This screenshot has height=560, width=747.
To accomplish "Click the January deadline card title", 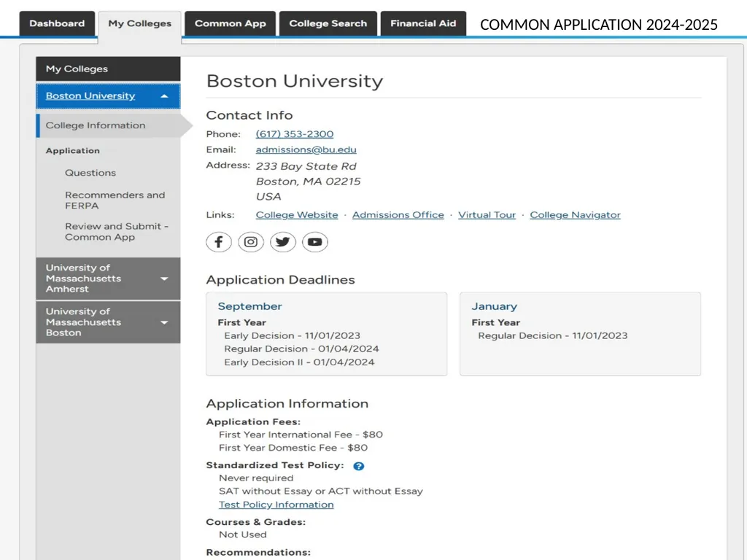I will click(x=494, y=306).
